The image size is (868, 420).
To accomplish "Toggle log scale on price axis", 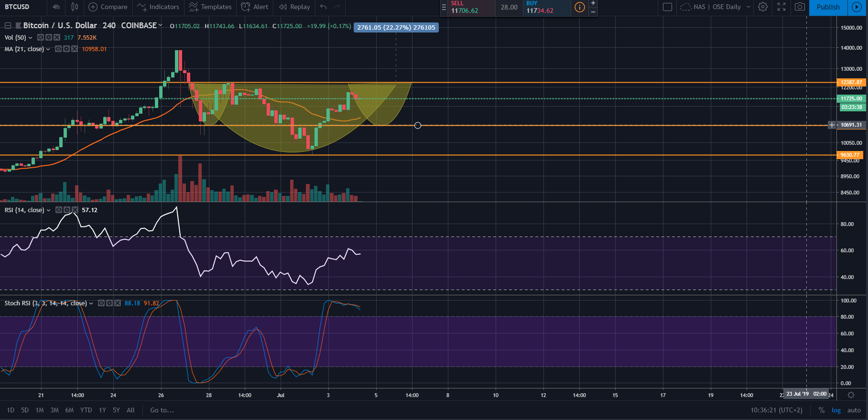I will click(x=836, y=410).
